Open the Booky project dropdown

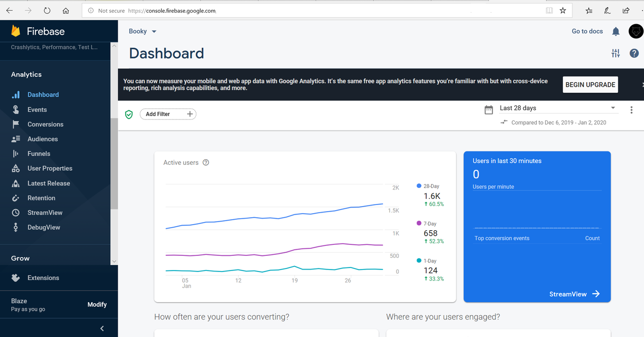pyautogui.click(x=143, y=31)
